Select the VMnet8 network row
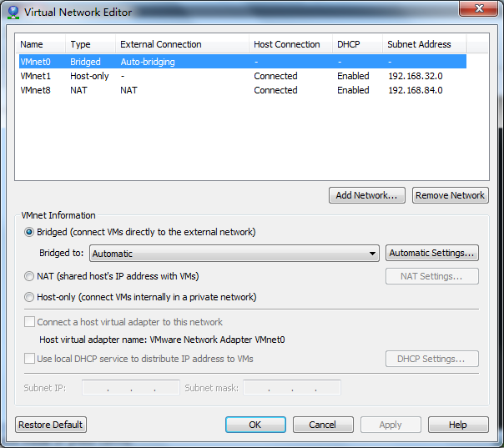The image size is (504, 448). pos(243,90)
